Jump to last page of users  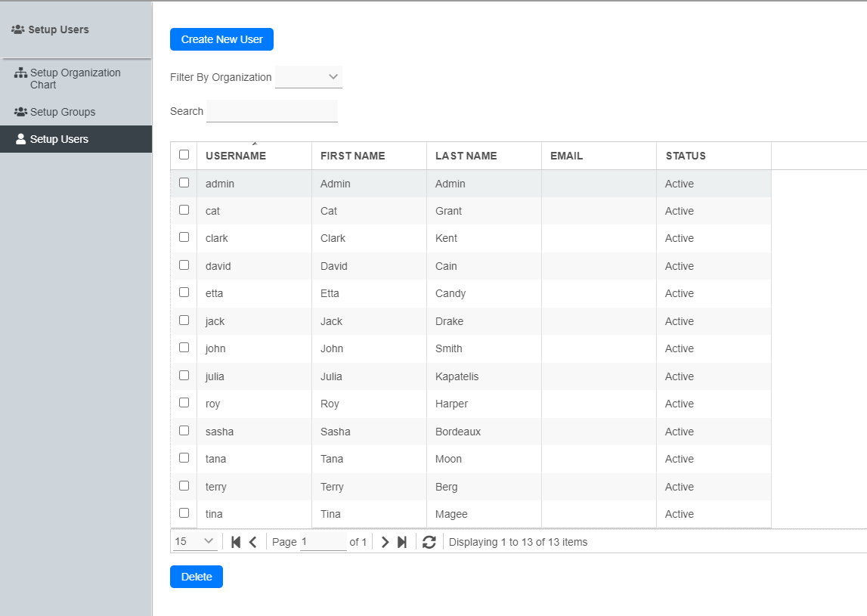click(402, 542)
